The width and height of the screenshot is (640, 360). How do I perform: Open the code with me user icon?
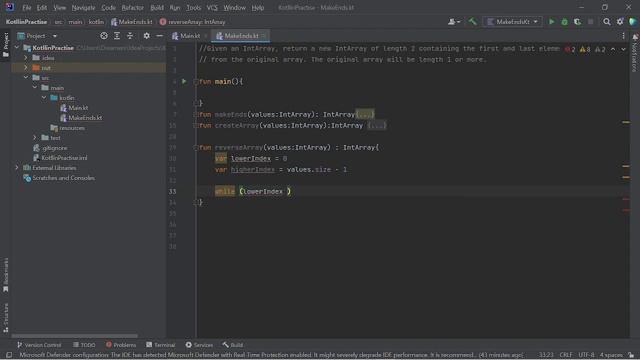coord(453,22)
